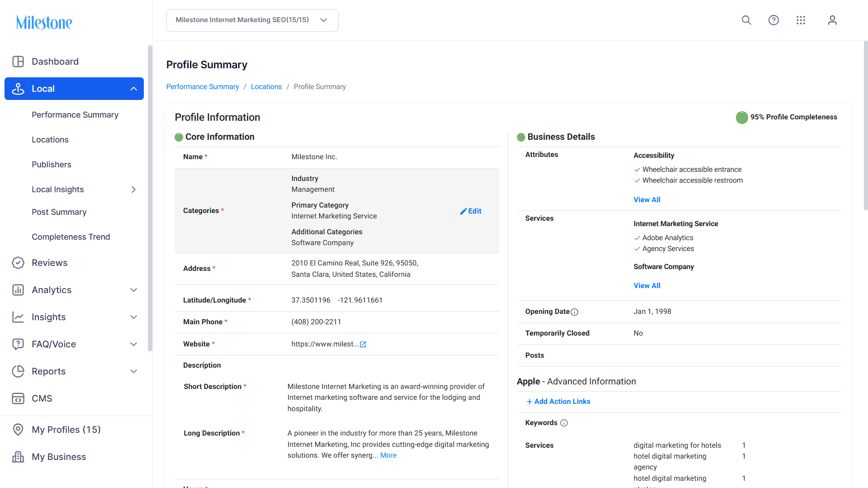
Task: Click the My Profiles location icon
Action: pos(18,430)
